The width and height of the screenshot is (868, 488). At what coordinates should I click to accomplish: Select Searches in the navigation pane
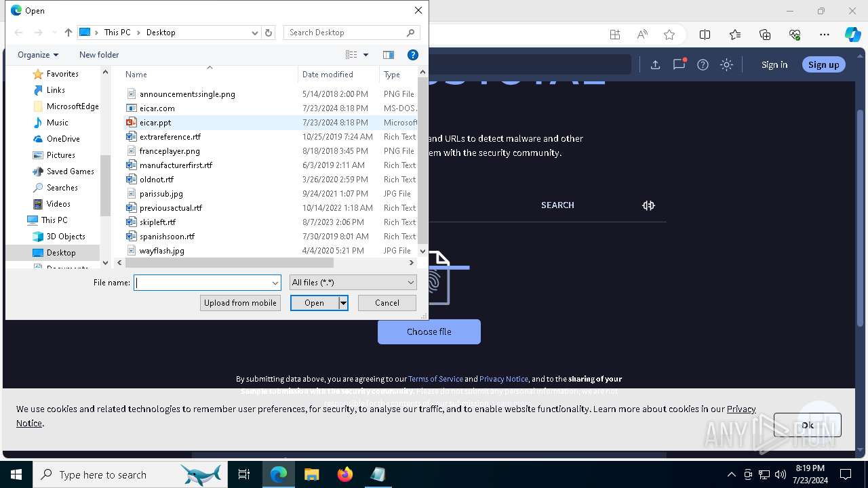[62, 188]
